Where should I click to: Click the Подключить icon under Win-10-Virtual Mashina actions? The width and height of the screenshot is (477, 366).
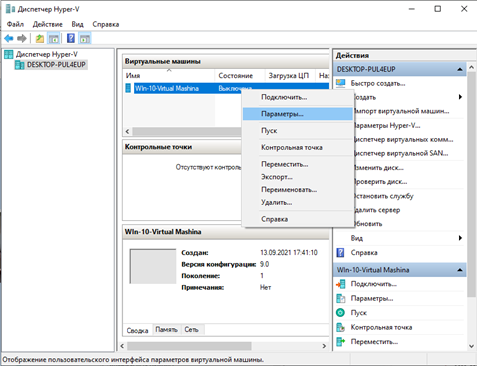point(340,284)
